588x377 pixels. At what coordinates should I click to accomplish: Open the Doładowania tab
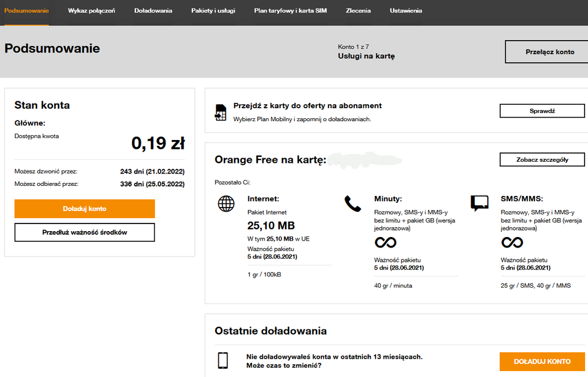(153, 11)
